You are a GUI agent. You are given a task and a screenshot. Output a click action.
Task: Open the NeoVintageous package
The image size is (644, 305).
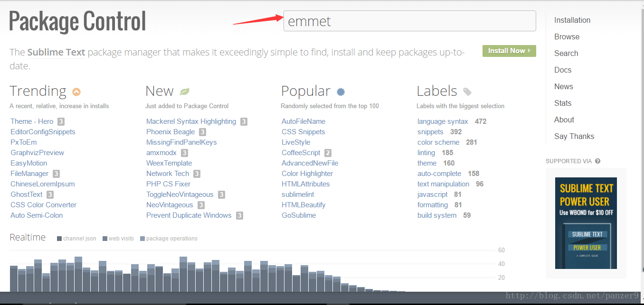(x=170, y=205)
